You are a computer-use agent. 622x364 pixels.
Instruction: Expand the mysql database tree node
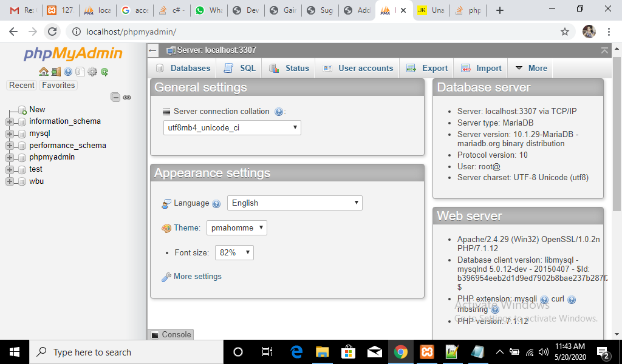[10, 133]
